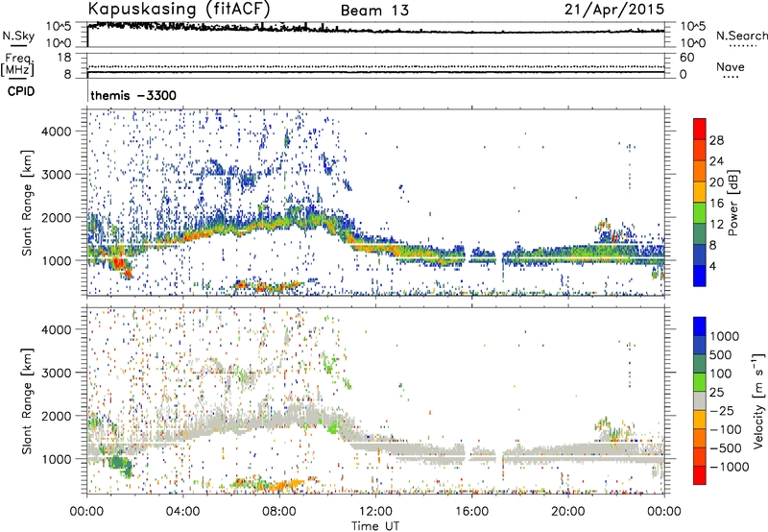Select the CPID row label
The image size is (768, 532).
(21, 91)
